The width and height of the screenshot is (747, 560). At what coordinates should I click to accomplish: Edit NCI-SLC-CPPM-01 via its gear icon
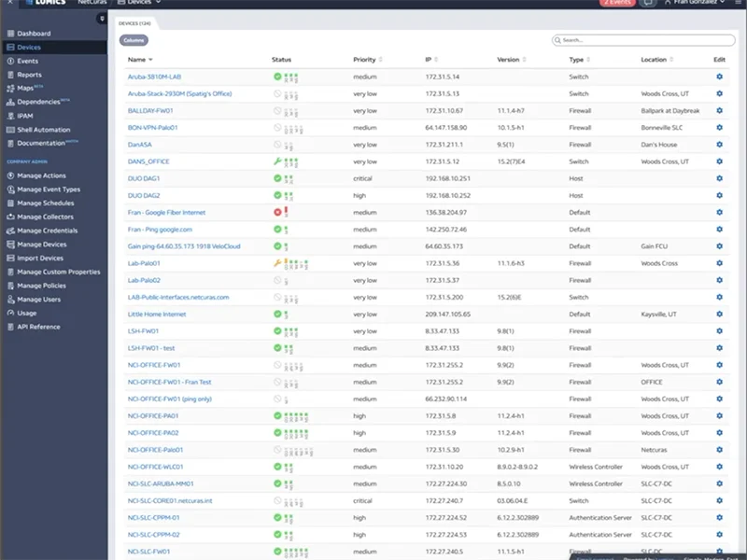point(719,518)
